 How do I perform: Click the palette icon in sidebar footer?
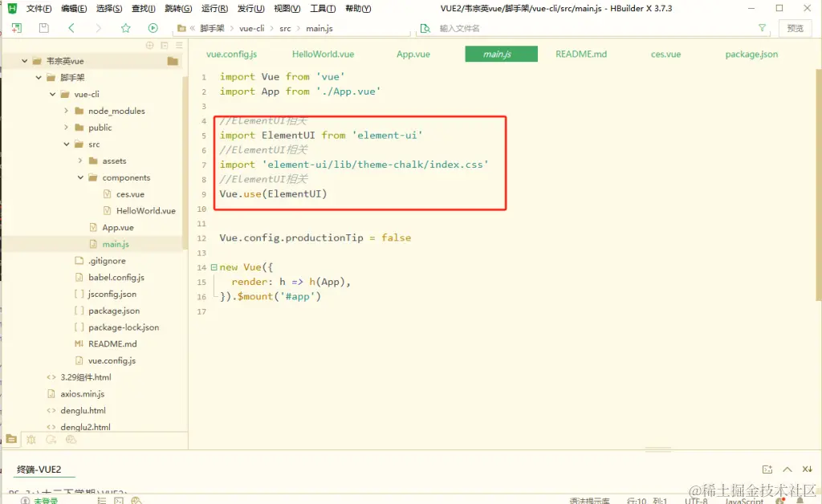pyautogui.click(x=71, y=440)
